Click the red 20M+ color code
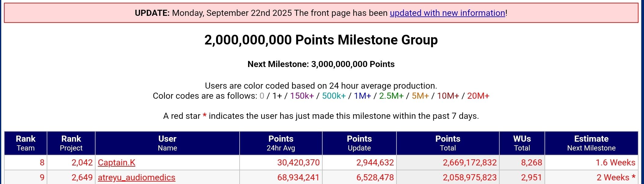This screenshot has height=184, width=644. pyautogui.click(x=478, y=96)
